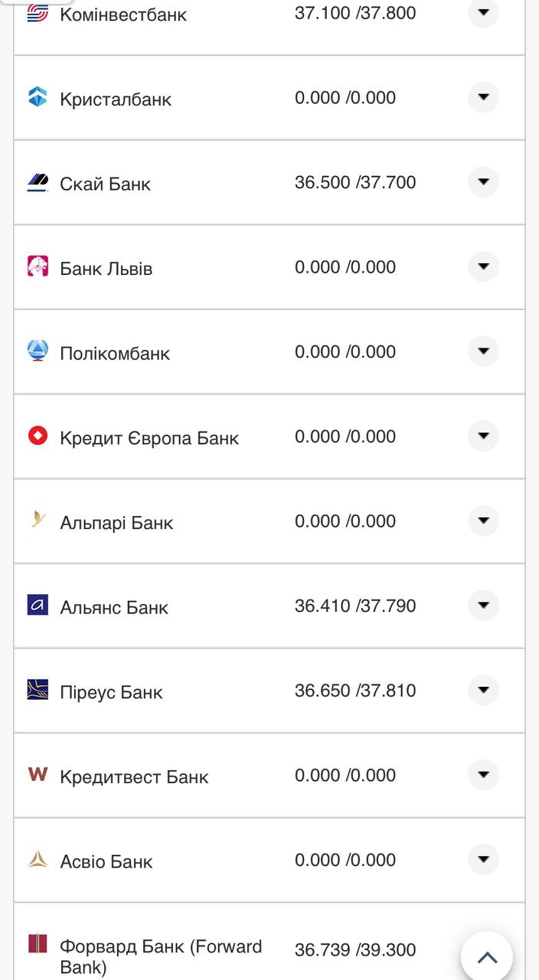
Task: Show details for Кристалбанк
Action: [483, 97]
